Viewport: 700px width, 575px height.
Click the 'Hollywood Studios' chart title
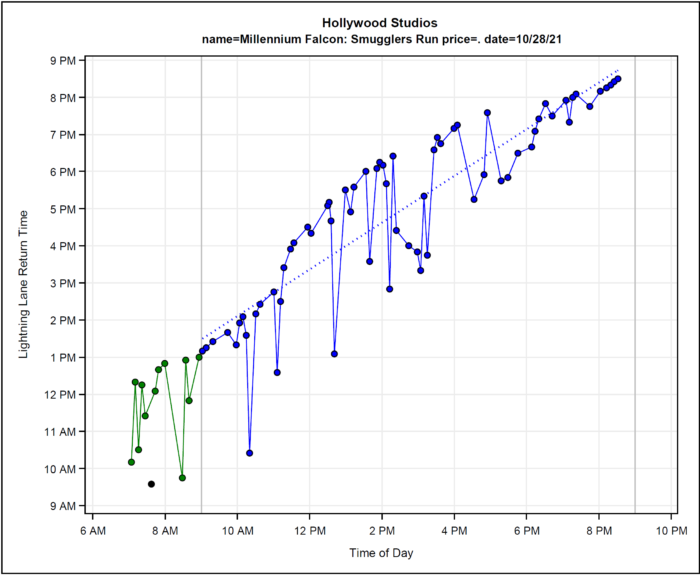tap(379, 21)
